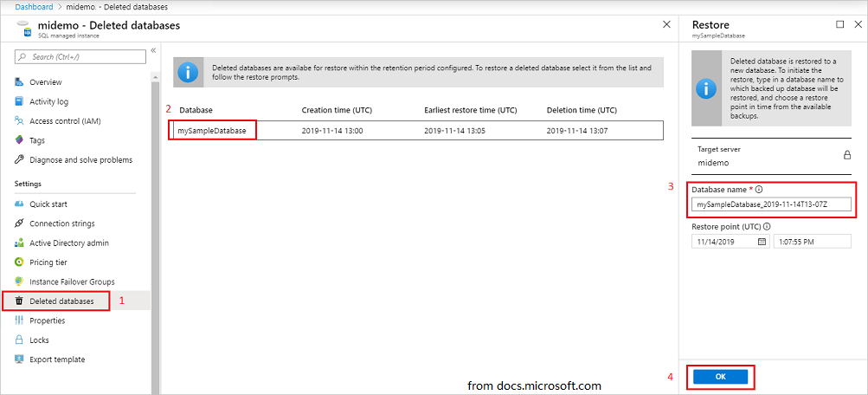Click the info icon in Restore panel
This screenshot has width=868, height=395.
pos(707,88)
